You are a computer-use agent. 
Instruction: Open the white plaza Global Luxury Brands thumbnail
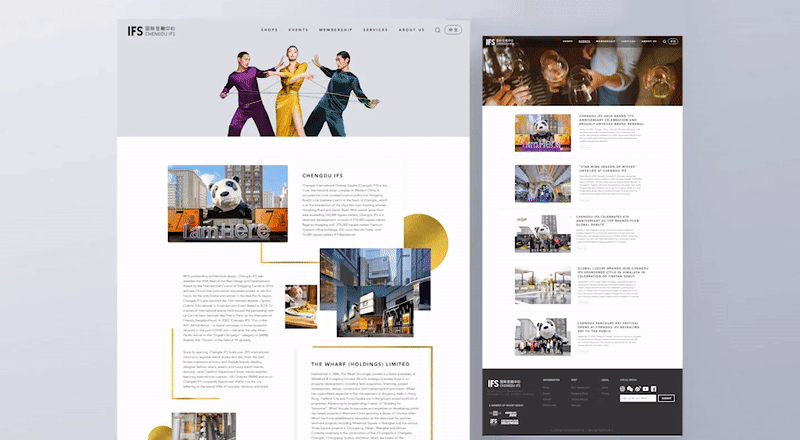click(x=543, y=285)
